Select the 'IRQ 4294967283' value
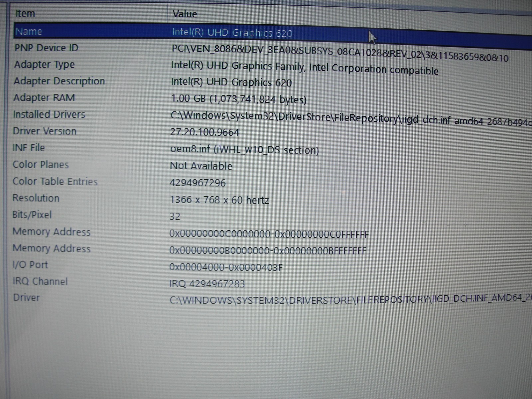The image size is (532, 399). coord(207,284)
